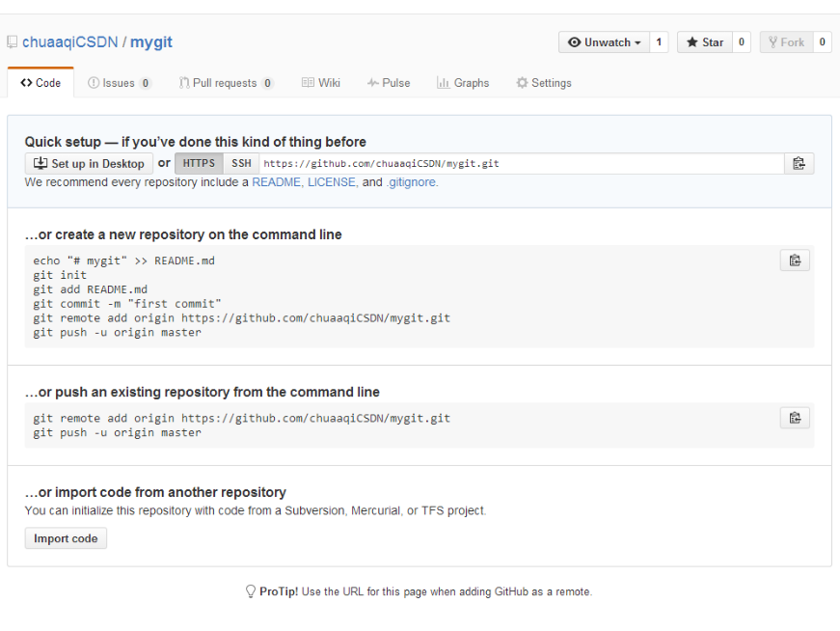
Task: Open the Pulse tab
Action: tap(389, 83)
